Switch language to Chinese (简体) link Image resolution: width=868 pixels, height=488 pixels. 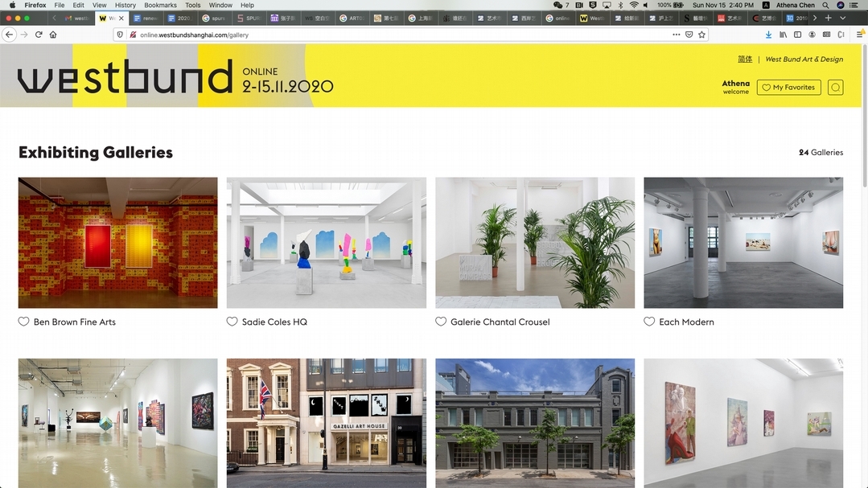pos(745,59)
